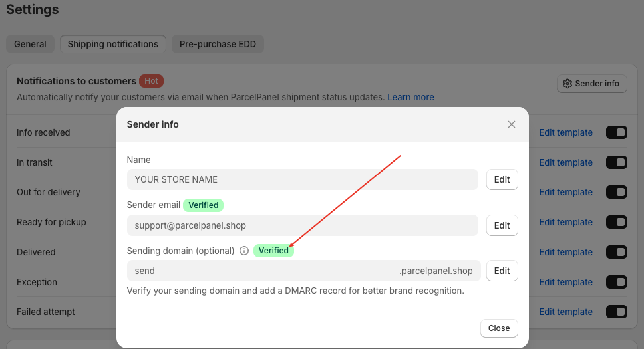Viewport: 644px width, 349px height.
Task: Click the Notifications to customers heading
Action: [x=77, y=81]
